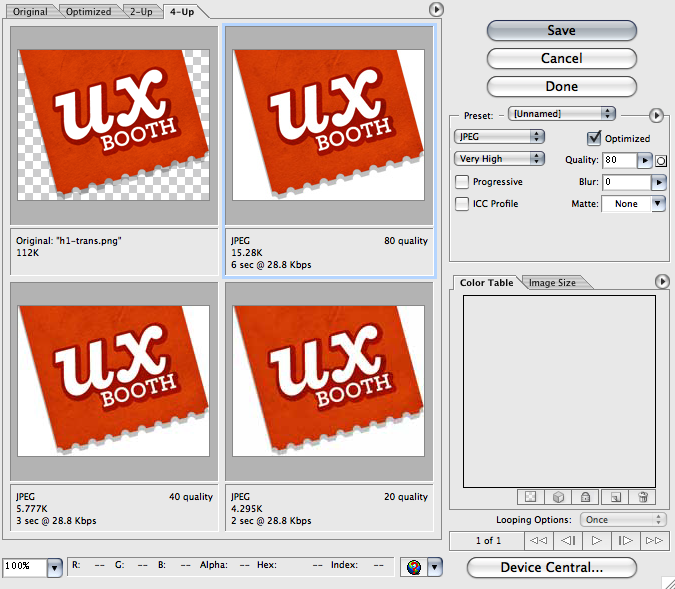Open the Looping Options Once dropdown

623,520
